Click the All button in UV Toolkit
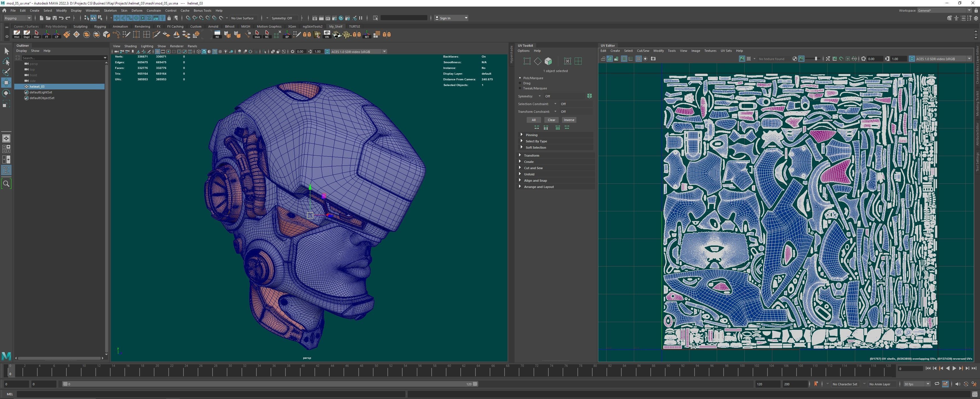980x399 pixels. coord(533,120)
